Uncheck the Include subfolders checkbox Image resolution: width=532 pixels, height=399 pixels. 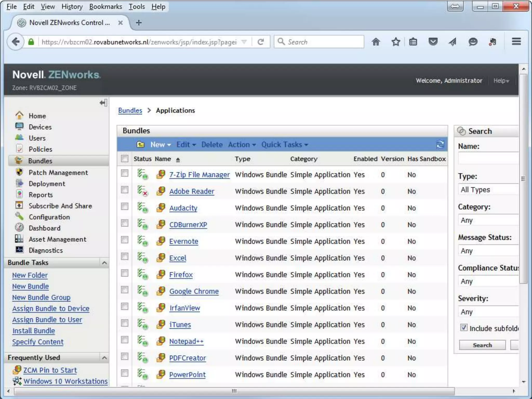tap(464, 327)
